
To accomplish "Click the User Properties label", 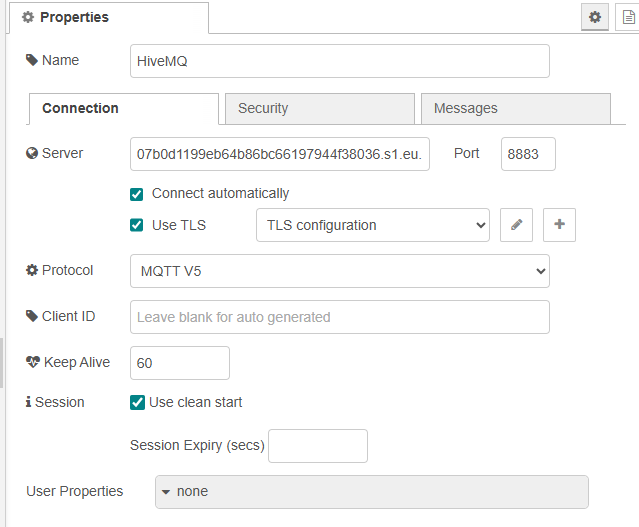I will pyautogui.click(x=75, y=491).
